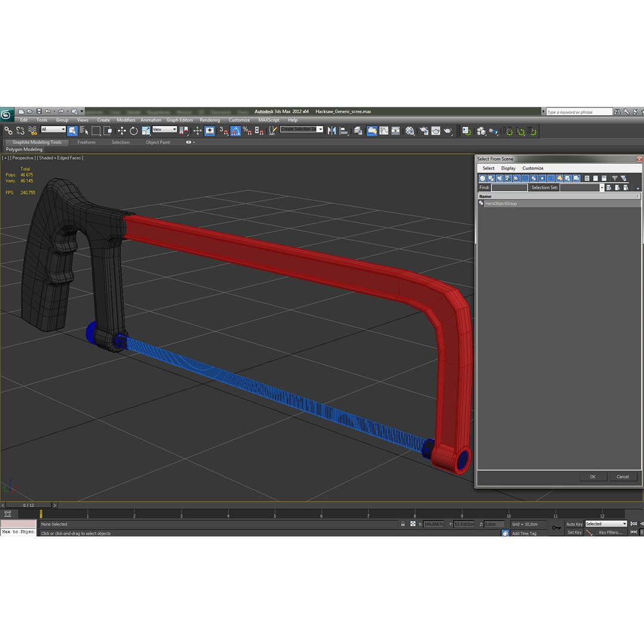This screenshot has height=644, width=644.
Task: Click the Auto Key button
Action: click(x=574, y=524)
